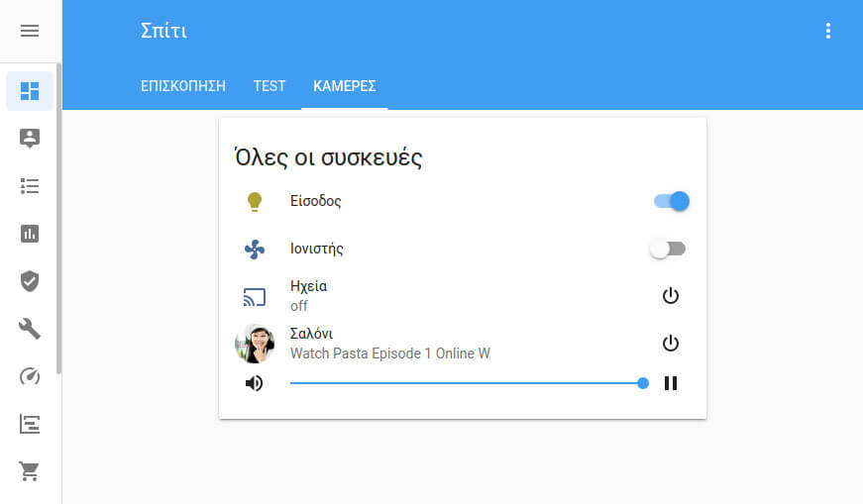Click the Σαλόνι media thumbnail
Image resolution: width=863 pixels, height=504 pixels.
point(255,344)
